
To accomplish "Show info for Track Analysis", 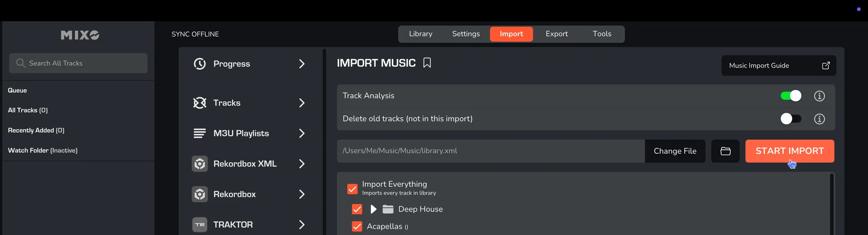I will click(819, 96).
